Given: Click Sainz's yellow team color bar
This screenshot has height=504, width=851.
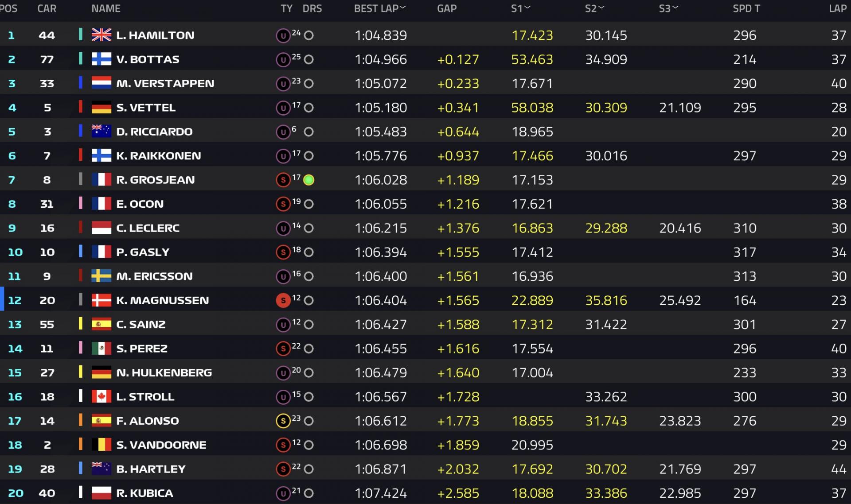Looking at the screenshot, I should 81,324.
